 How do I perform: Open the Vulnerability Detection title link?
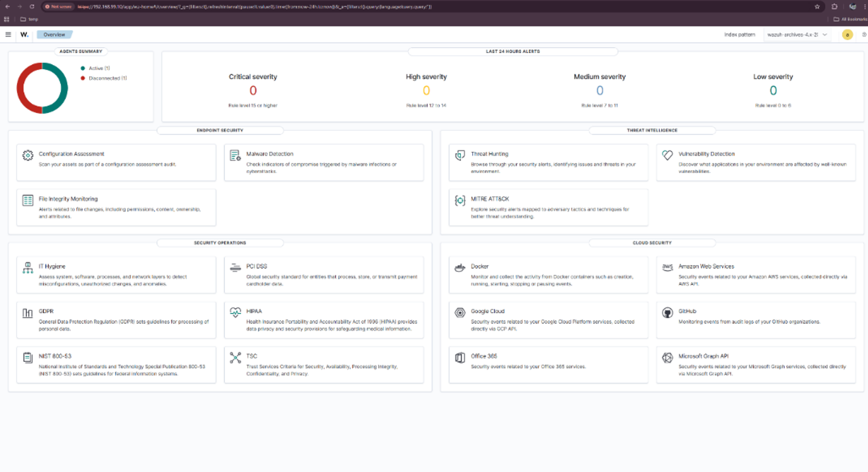pyautogui.click(x=706, y=154)
